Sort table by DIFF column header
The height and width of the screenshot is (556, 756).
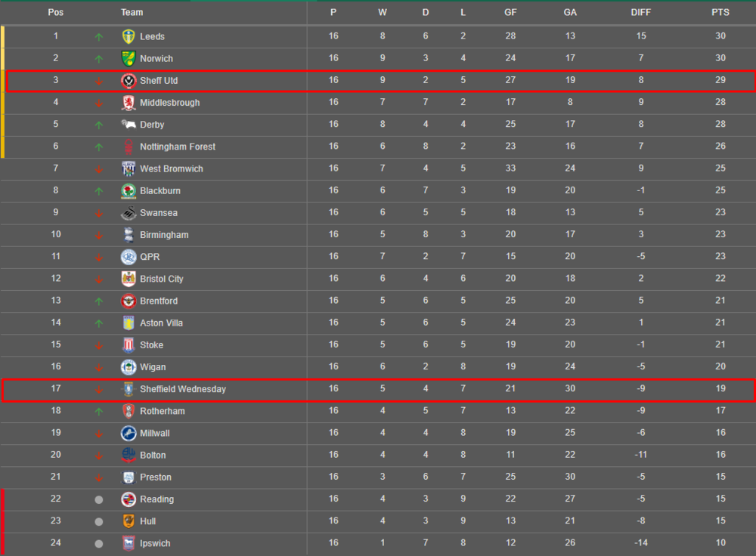[641, 13]
